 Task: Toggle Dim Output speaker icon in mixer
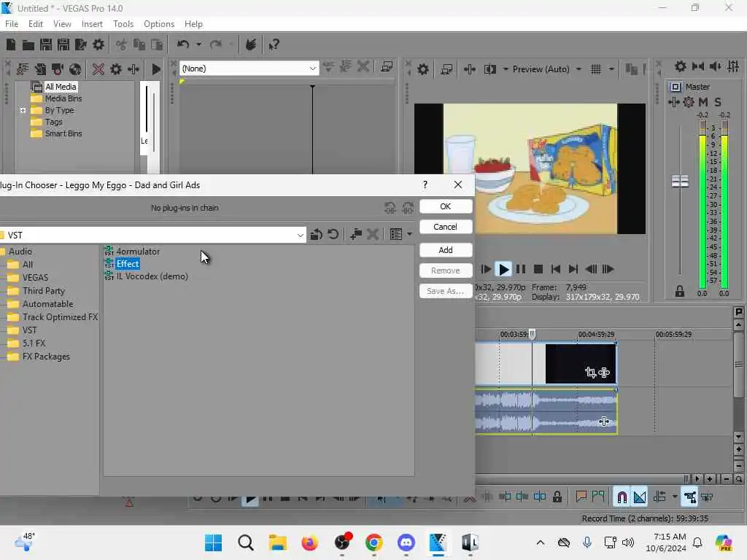tap(716, 66)
